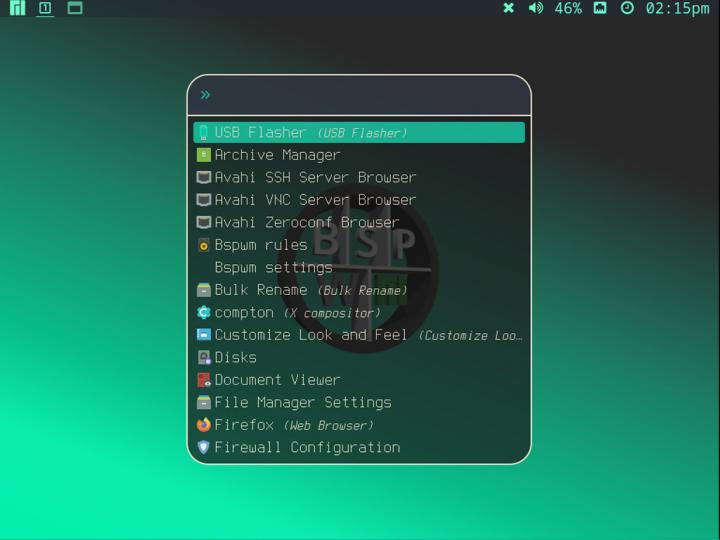This screenshot has width=720, height=540.
Task: Click the X icon in system tray
Action: tap(508, 8)
